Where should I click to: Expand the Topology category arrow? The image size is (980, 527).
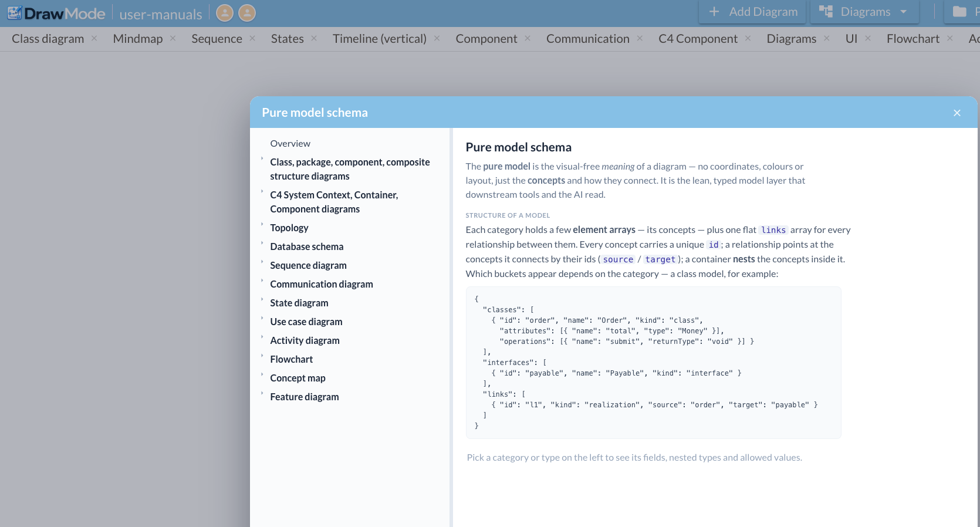262,224
